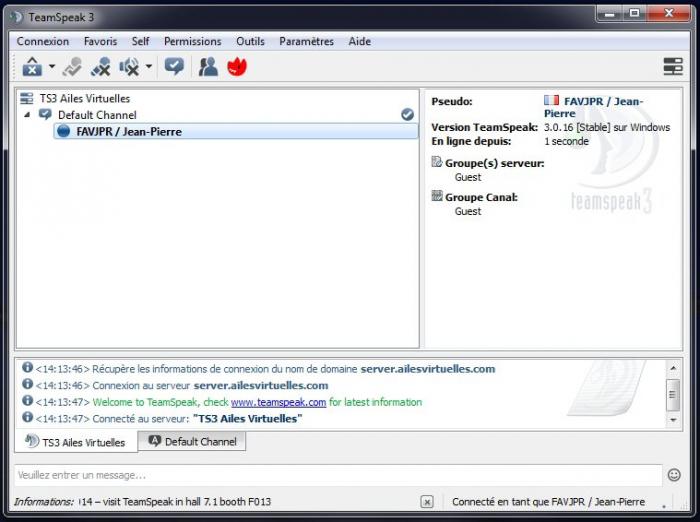Screen dimensions: 700x522
Task: Open the Outils menu
Action: click(x=250, y=41)
